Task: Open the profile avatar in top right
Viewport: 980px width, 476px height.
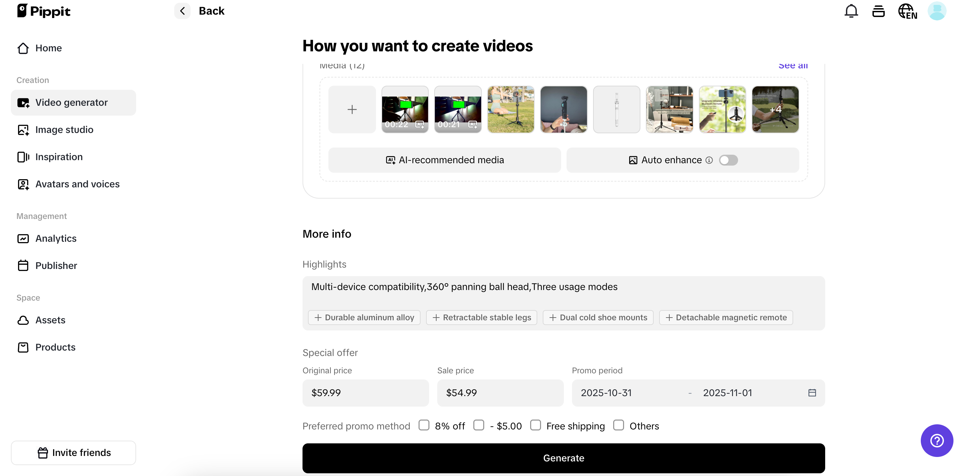Action: (x=937, y=11)
